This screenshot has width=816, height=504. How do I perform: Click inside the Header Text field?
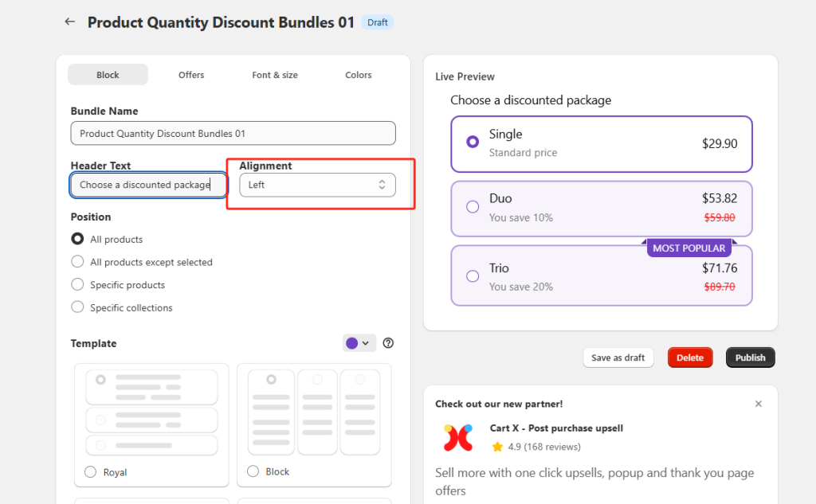147,184
